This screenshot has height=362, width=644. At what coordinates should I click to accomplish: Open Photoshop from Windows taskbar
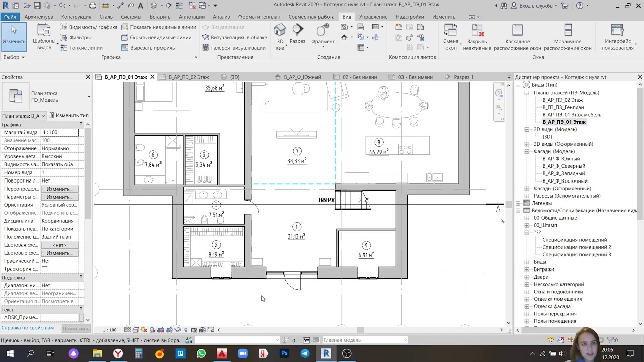tap(284, 354)
